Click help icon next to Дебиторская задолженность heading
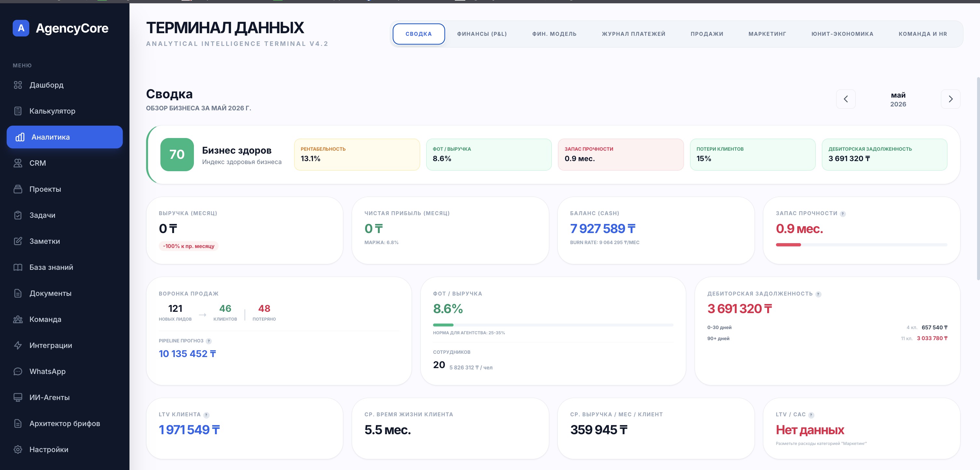Viewport: 980px width, 470px height. 818,294
